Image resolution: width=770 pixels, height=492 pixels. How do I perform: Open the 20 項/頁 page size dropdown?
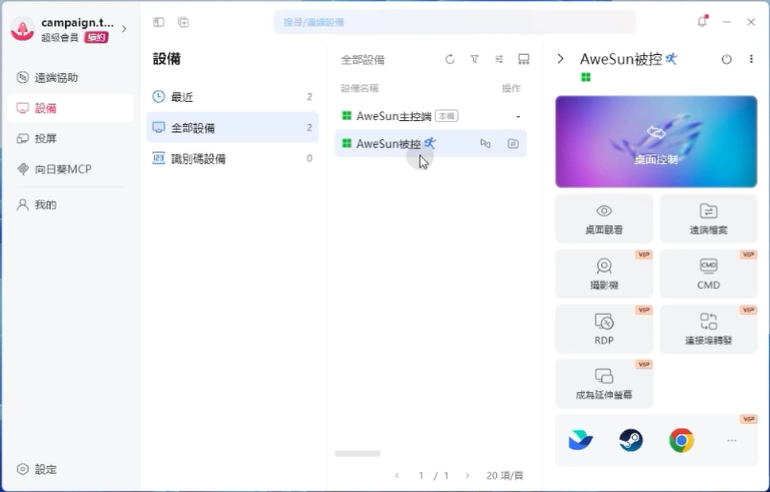coord(505,475)
